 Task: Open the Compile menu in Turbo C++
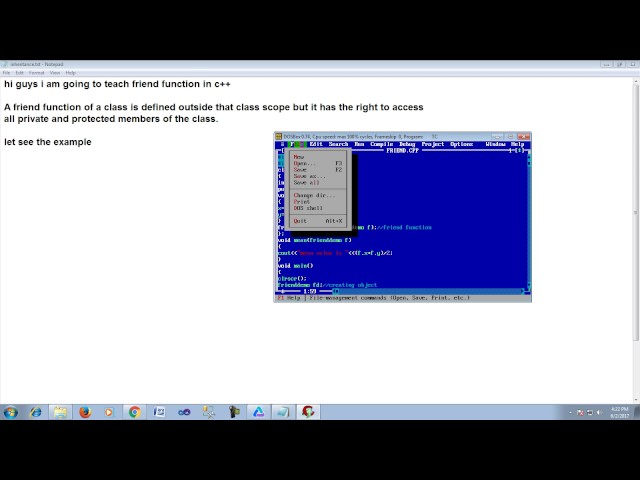tap(381, 144)
